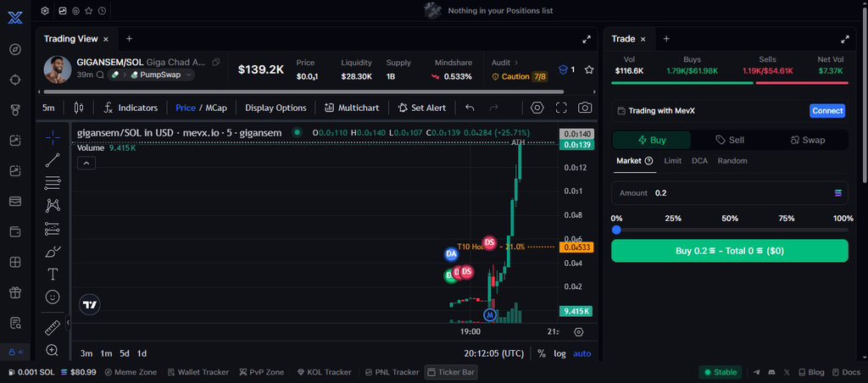Switch chart to MCap view
This screenshot has height=383, width=868.
point(216,108)
